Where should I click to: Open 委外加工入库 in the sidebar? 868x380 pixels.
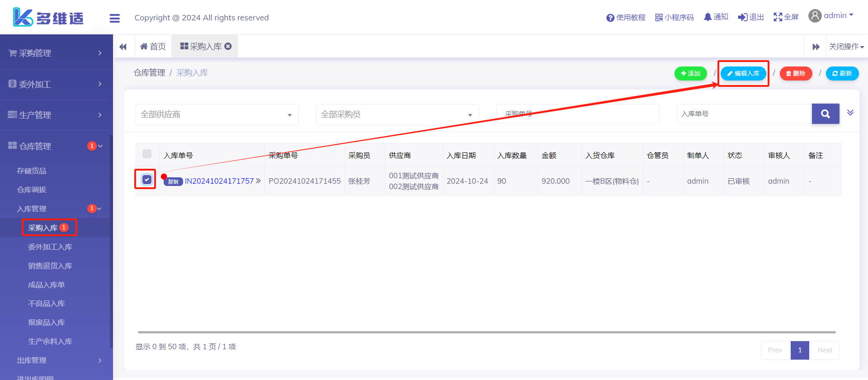click(x=50, y=247)
